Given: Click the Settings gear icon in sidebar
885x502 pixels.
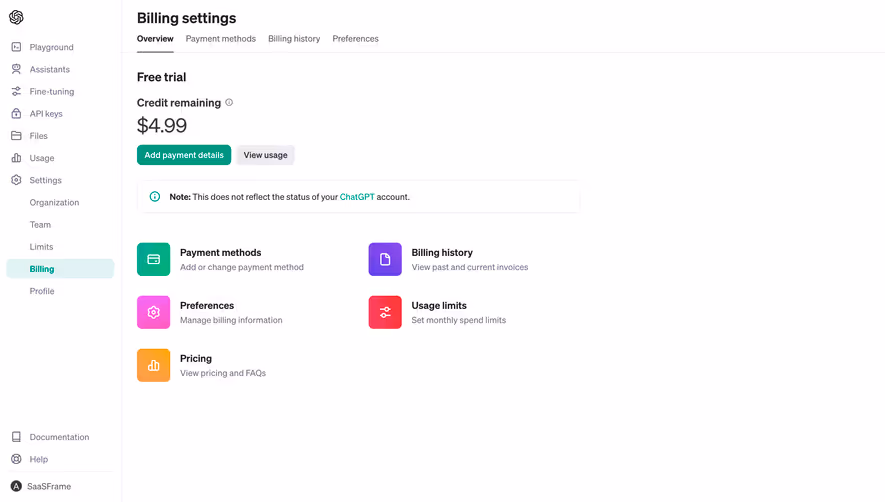Looking at the screenshot, I should click(16, 180).
